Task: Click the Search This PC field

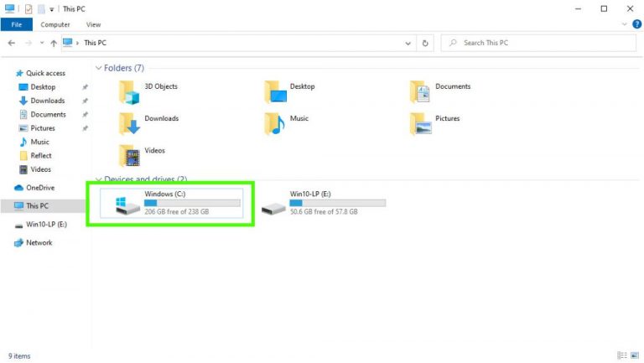Action: [538, 43]
